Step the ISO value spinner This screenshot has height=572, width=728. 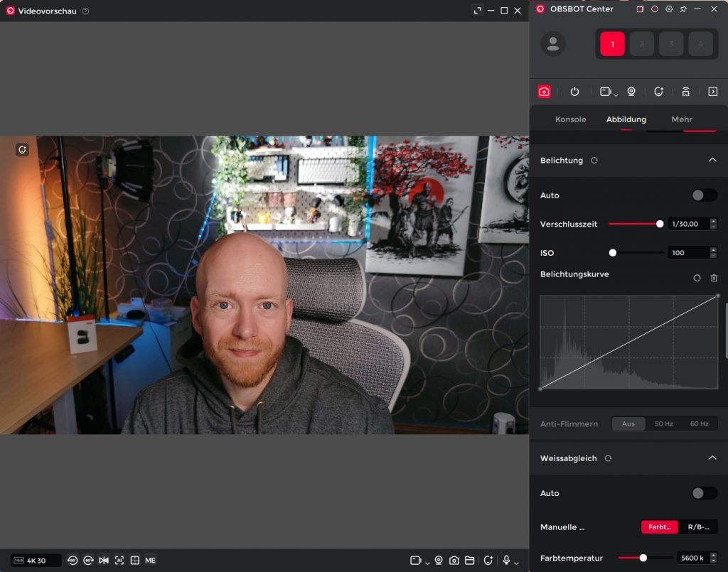pyautogui.click(x=713, y=253)
